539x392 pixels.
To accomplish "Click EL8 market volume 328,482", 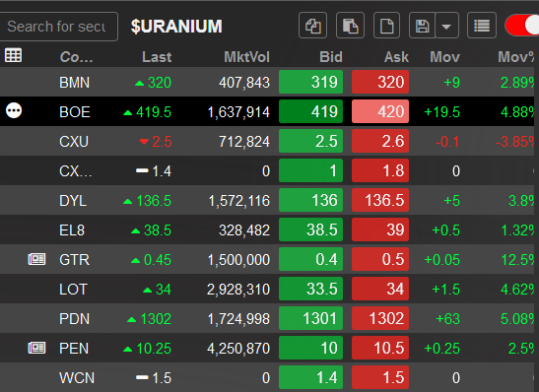I will tap(244, 230).
